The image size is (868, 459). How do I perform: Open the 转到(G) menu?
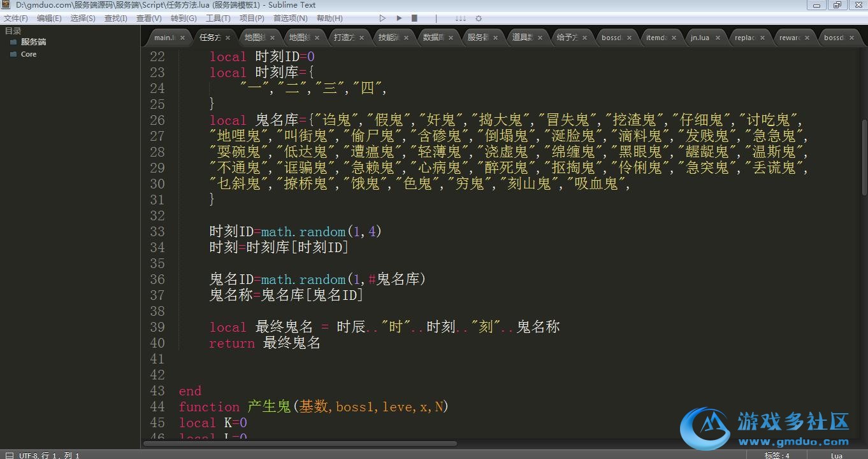184,18
